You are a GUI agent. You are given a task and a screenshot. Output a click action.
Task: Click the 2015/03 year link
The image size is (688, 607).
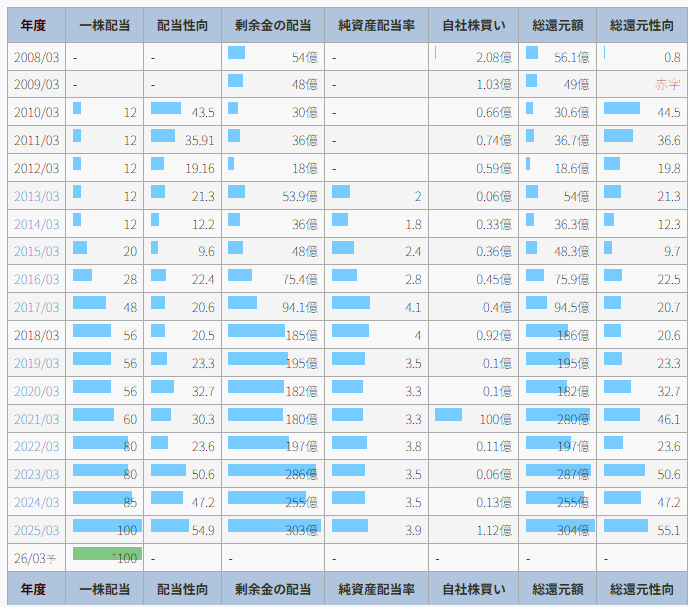coord(36,252)
